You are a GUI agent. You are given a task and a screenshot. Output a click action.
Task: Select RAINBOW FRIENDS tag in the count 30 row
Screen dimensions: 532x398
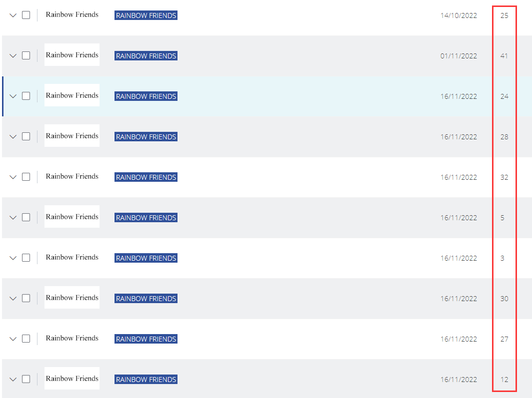tap(146, 299)
